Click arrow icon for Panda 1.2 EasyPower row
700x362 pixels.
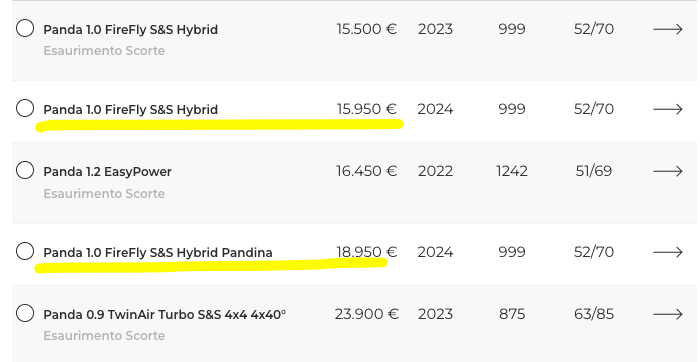pos(668,171)
